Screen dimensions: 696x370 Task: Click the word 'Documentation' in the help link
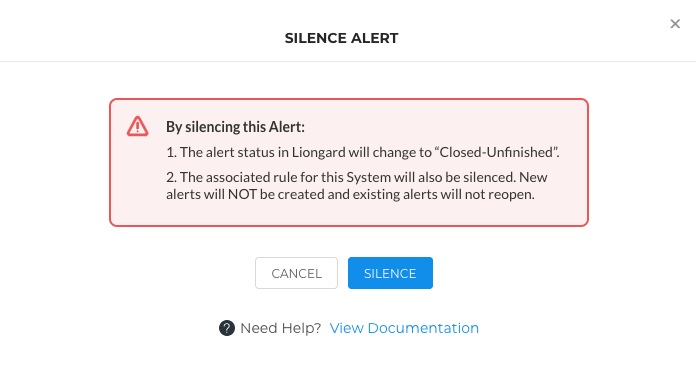pos(423,328)
